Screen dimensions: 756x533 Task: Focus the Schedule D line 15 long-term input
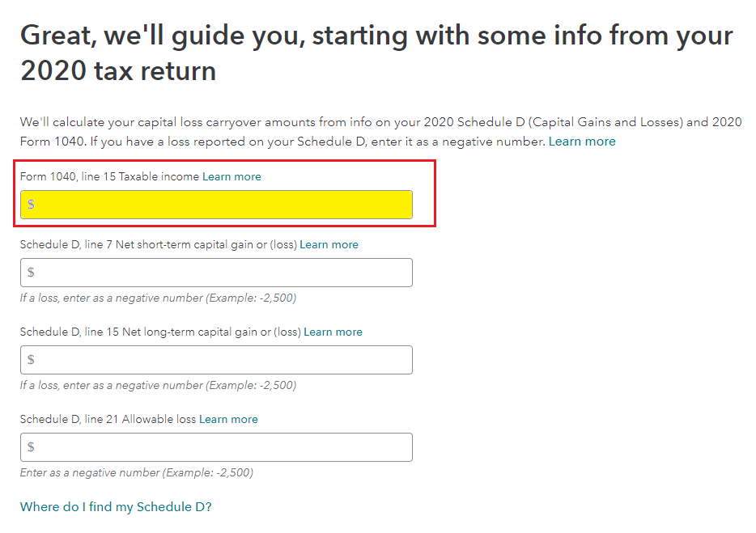coord(223,360)
